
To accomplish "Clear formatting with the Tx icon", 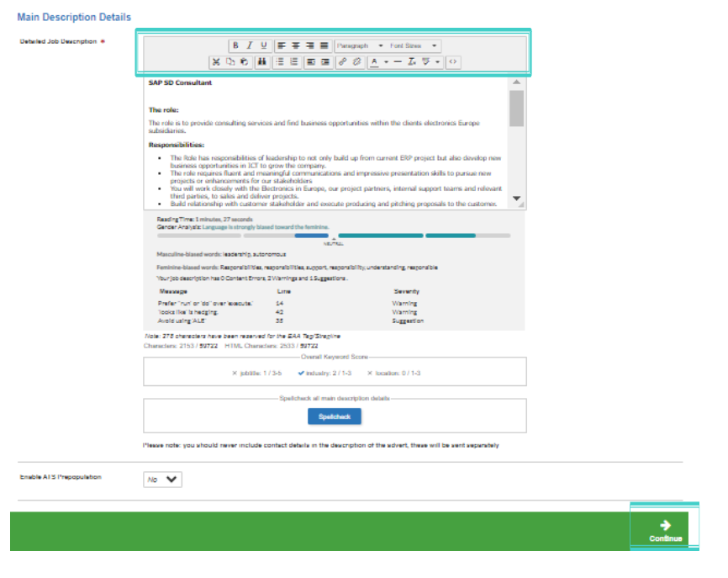I will click(x=412, y=61).
